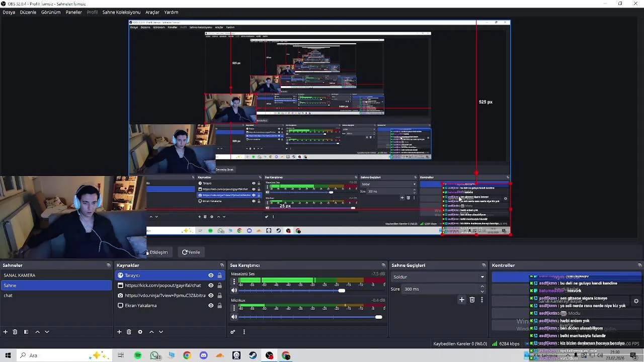Open the Paneller menu
The width and height of the screenshot is (644, 362).
(73, 12)
